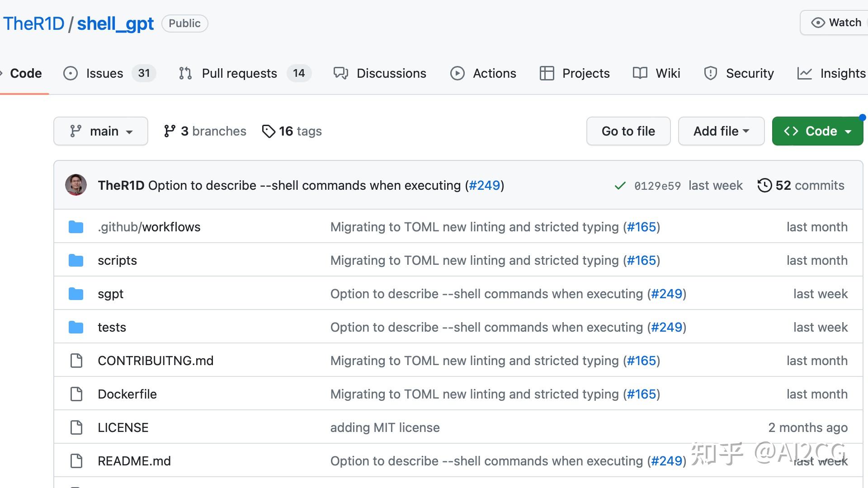Expand the main branch dropdown
Screen dimensions: 868x488
tap(100, 131)
